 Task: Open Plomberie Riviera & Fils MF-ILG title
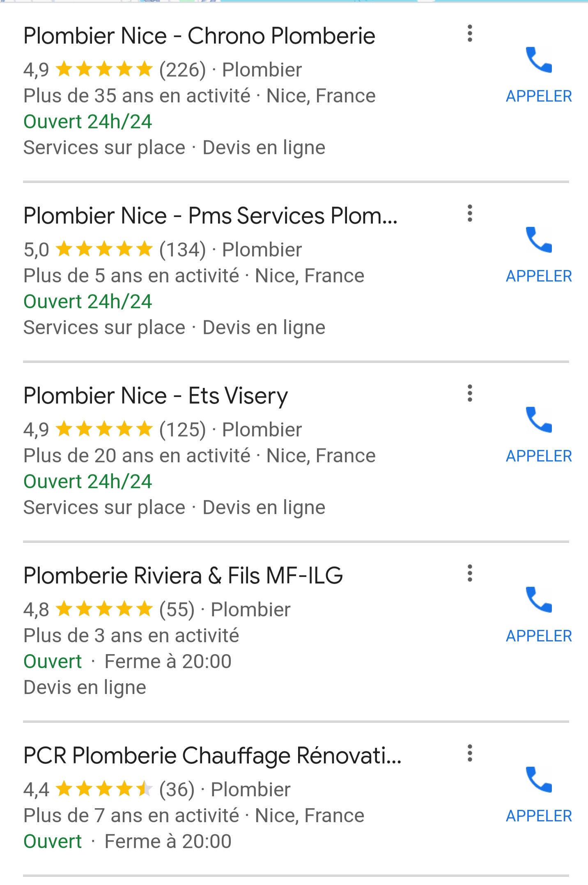(x=183, y=576)
